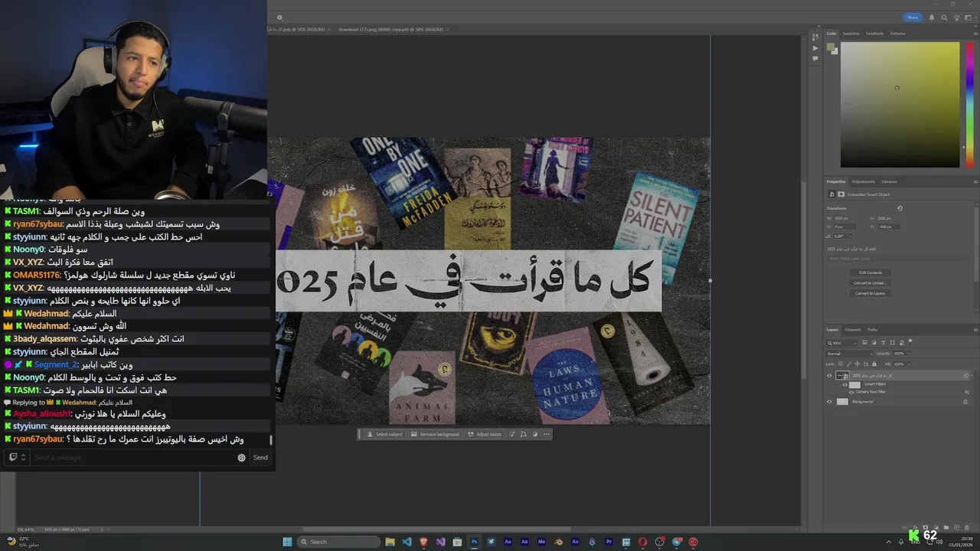Open the Don't Apply Layer Comp dropdown

(x=898, y=259)
